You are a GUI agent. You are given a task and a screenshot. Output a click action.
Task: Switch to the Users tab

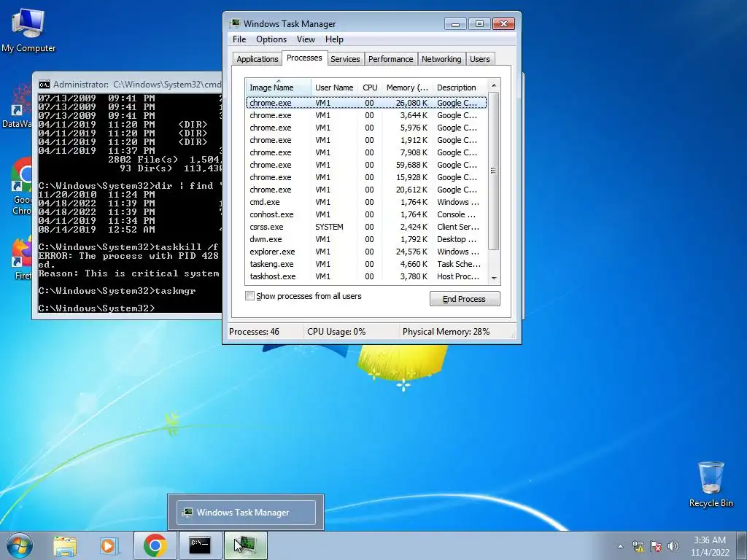[480, 59]
